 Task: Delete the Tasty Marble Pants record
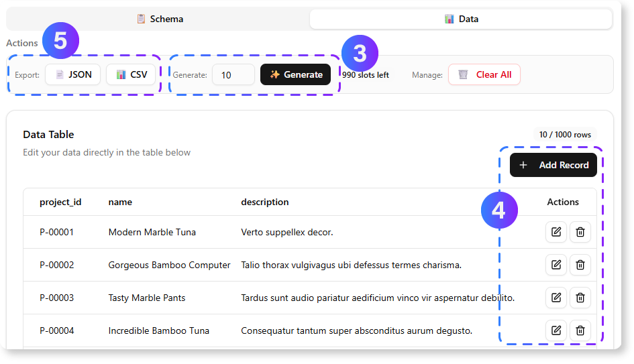[580, 298]
